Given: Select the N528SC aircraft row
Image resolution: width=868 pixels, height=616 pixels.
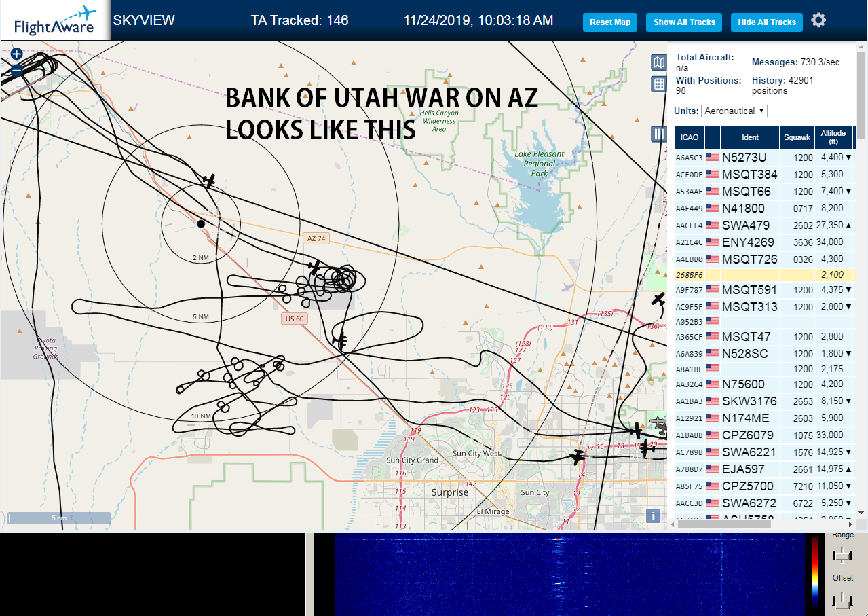Looking at the screenshot, I should [x=765, y=354].
